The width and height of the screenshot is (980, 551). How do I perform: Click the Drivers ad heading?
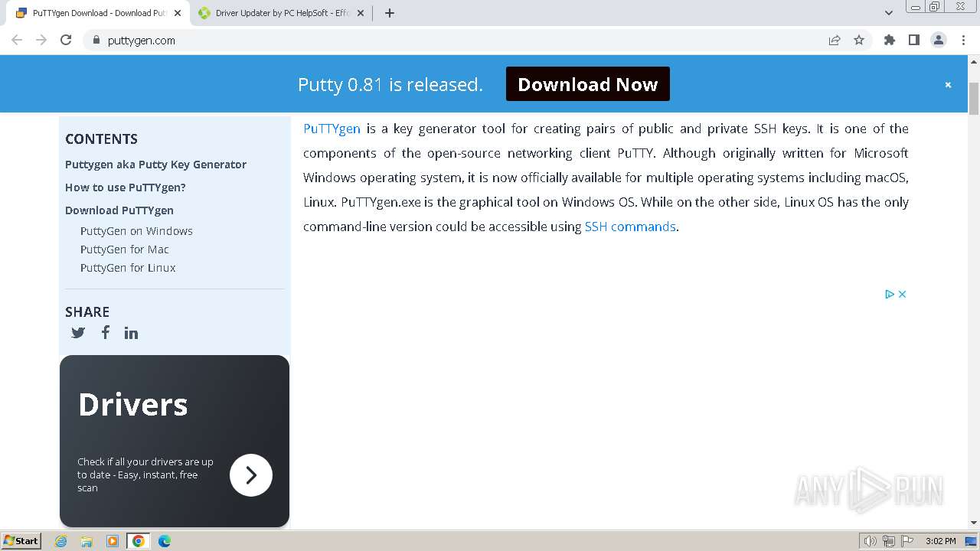[132, 404]
